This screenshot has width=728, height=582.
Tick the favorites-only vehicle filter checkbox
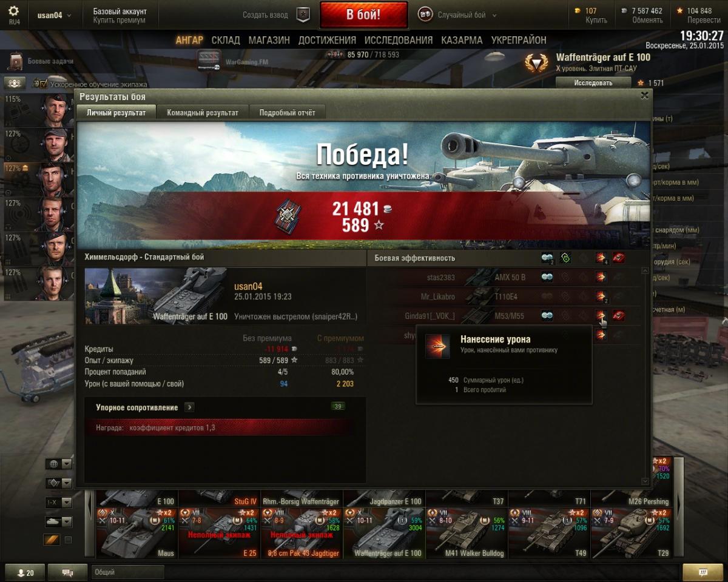click(68, 540)
